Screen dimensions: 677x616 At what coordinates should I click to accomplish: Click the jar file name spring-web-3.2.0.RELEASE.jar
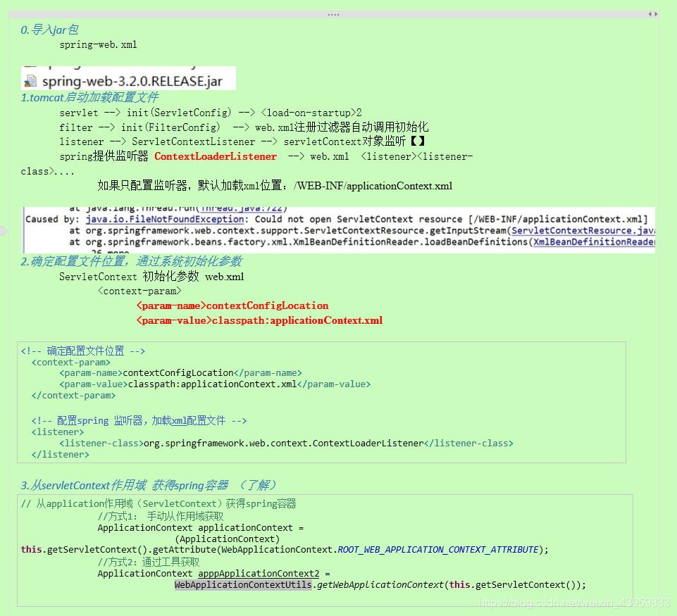[132, 81]
